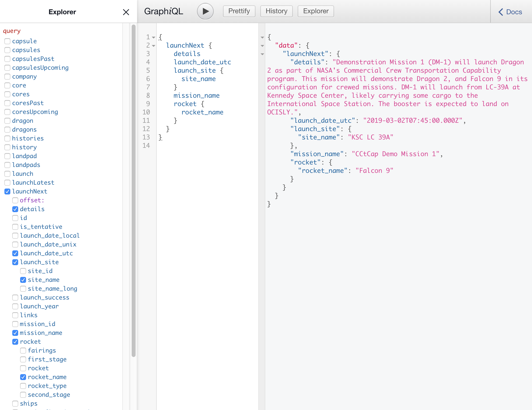Check the cores field checkbox

pyautogui.click(x=7, y=94)
